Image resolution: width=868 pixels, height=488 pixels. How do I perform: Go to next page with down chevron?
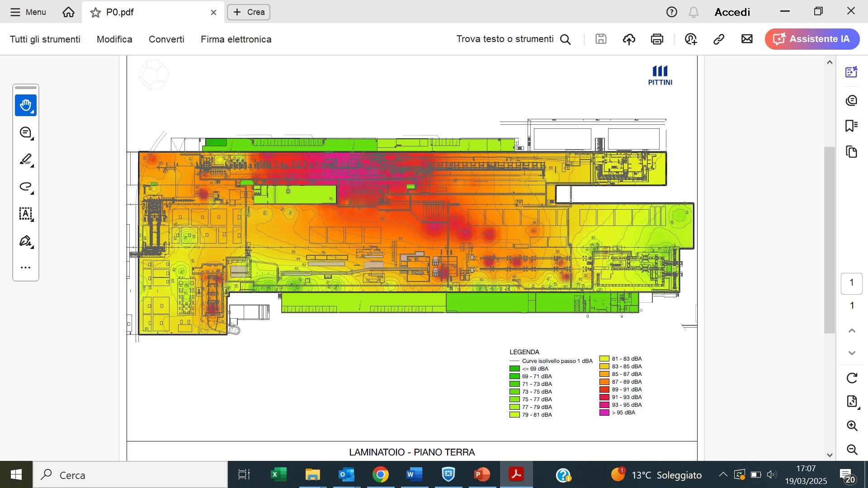[x=852, y=353]
